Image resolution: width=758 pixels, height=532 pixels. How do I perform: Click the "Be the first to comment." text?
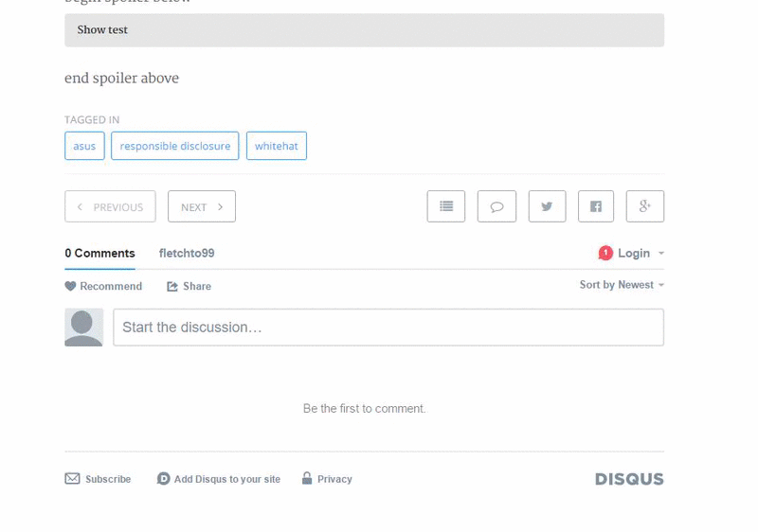click(365, 409)
